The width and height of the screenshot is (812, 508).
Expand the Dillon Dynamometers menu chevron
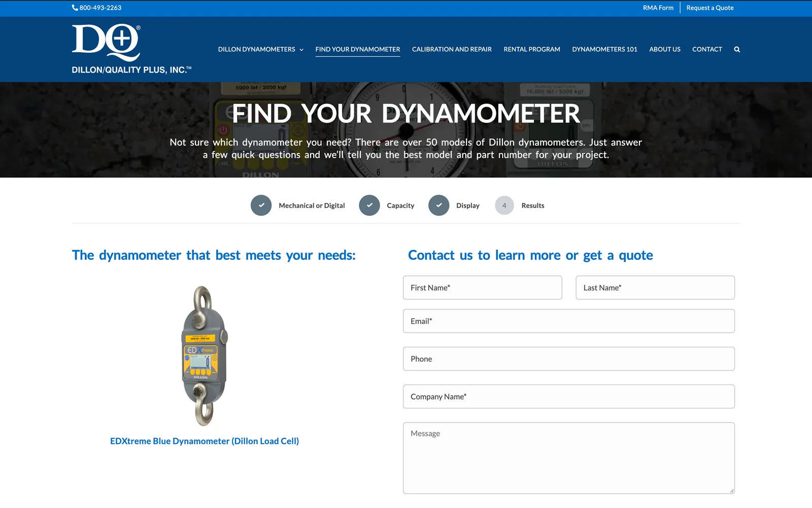click(301, 50)
